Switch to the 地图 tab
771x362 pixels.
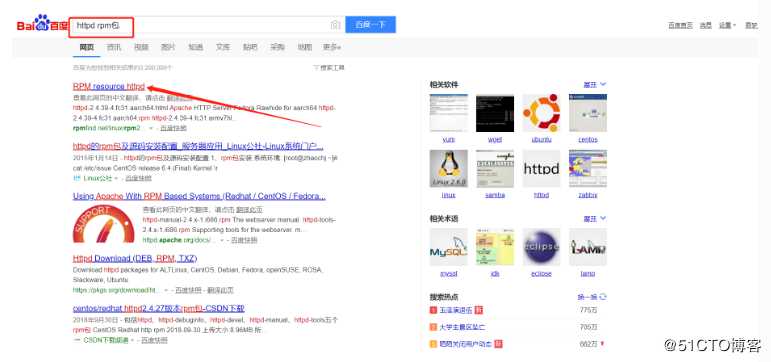coord(304,47)
